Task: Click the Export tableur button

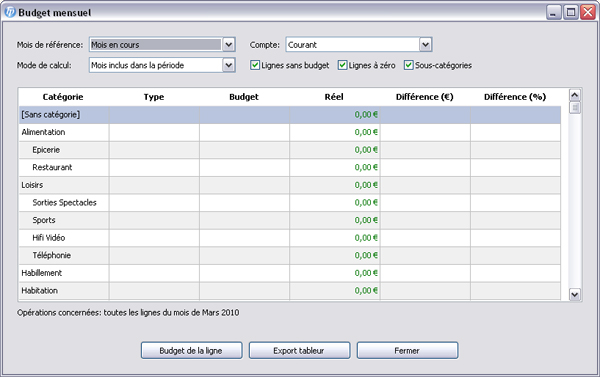Action: coord(299,351)
